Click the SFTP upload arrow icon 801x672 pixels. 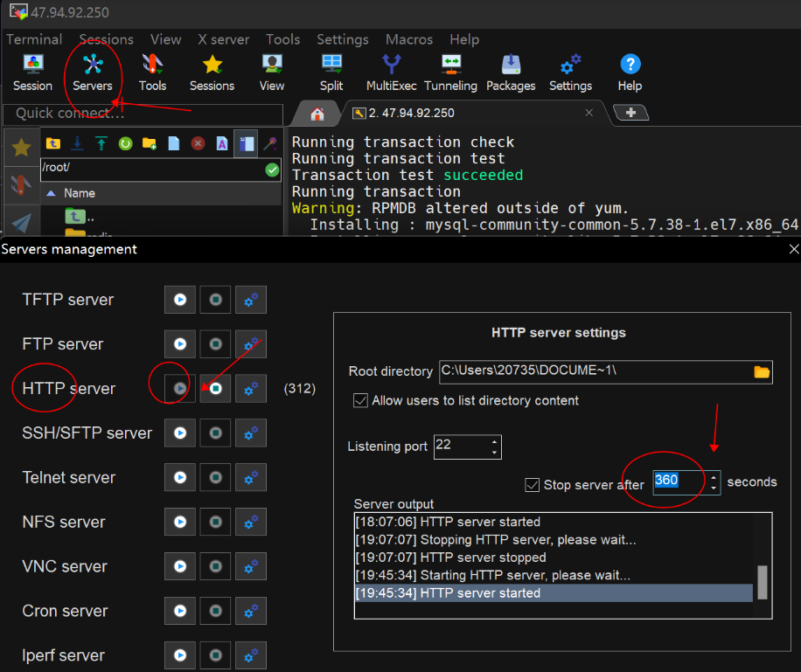[101, 143]
